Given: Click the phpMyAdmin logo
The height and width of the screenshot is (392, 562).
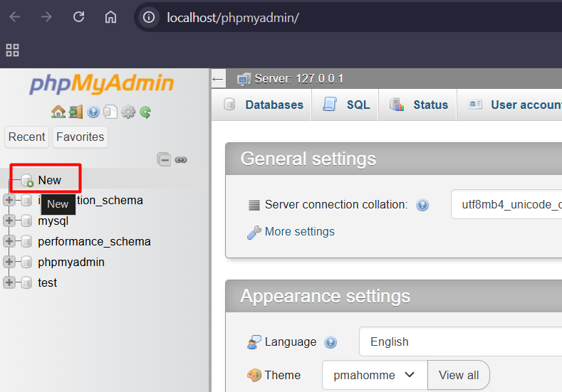Looking at the screenshot, I should pos(101,84).
